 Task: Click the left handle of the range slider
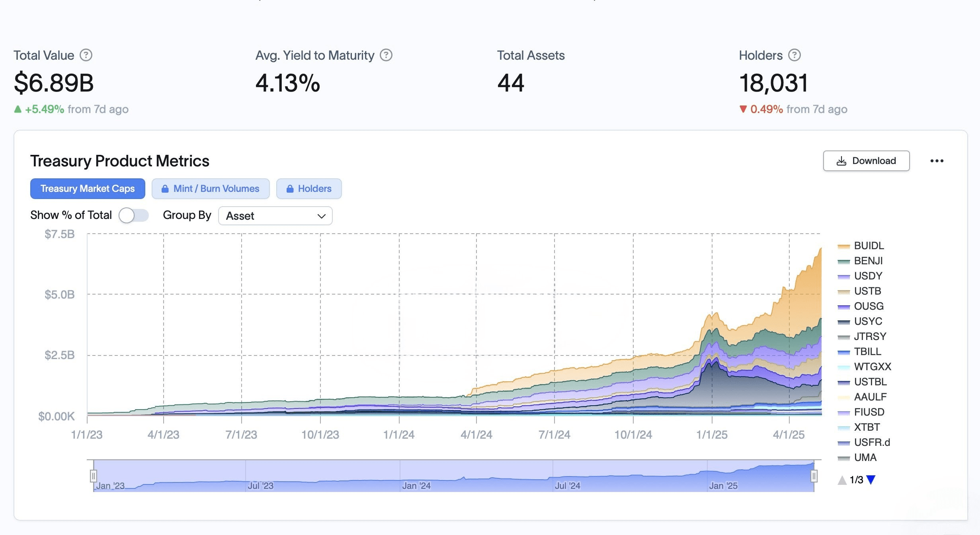click(x=93, y=476)
